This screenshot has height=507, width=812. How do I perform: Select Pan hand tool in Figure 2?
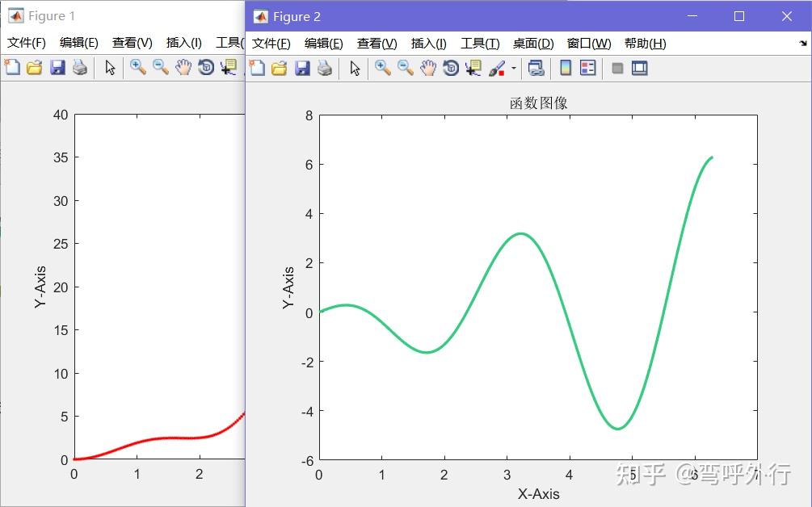click(427, 68)
